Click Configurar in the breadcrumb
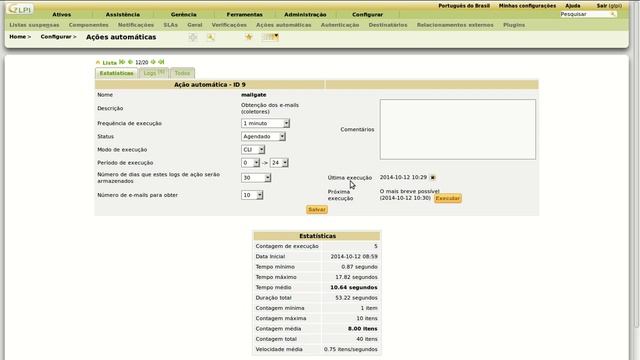640x360 pixels. (x=56, y=37)
